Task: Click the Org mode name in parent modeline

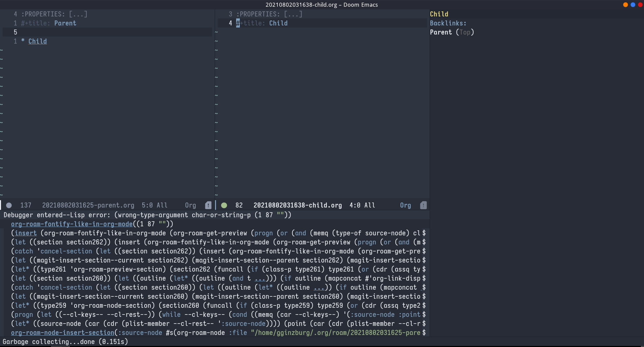Action: click(x=190, y=205)
